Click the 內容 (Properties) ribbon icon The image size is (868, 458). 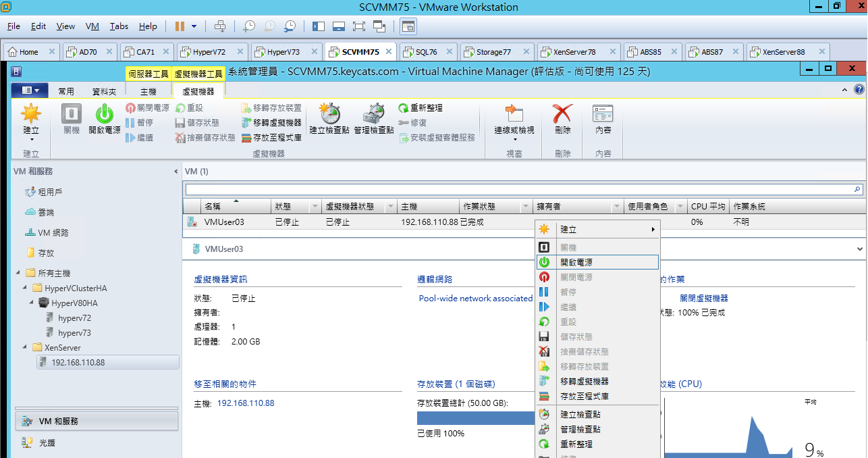pyautogui.click(x=603, y=113)
